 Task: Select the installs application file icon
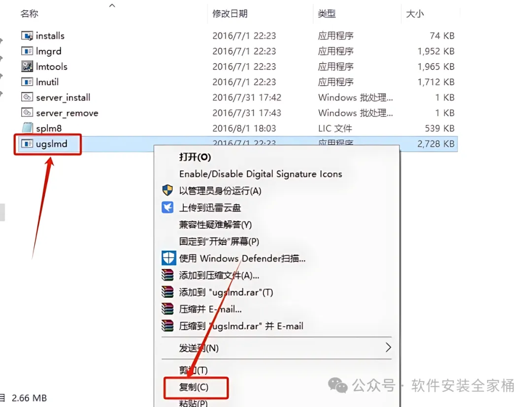click(27, 35)
